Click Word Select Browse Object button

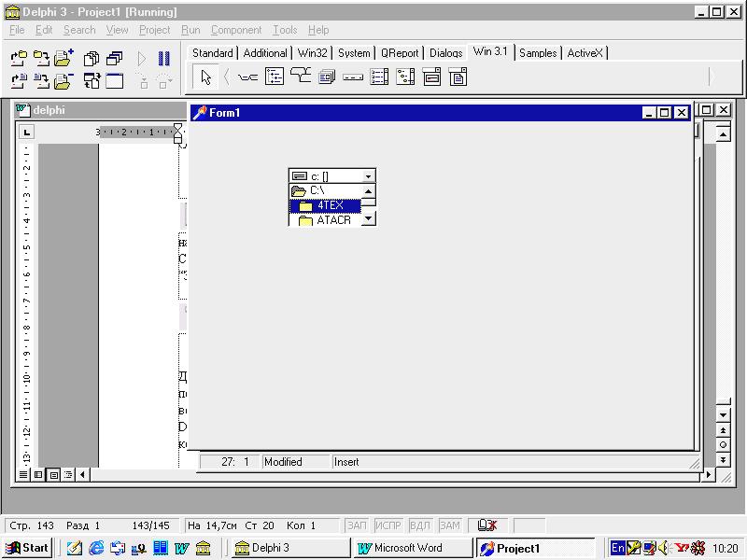723,445
